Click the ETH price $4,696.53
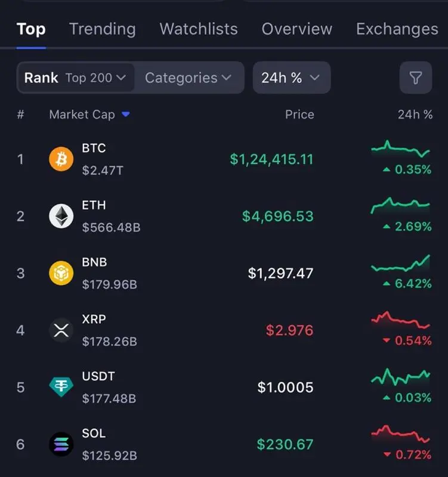 (277, 216)
